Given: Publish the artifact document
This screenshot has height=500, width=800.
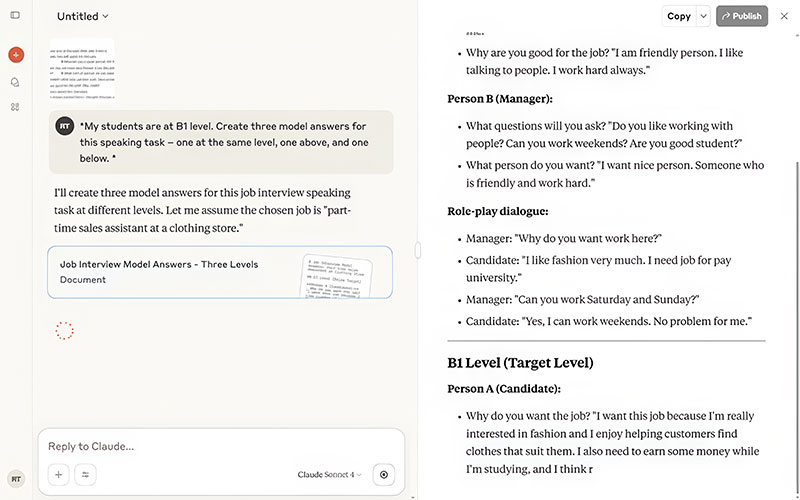Looking at the screenshot, I should click(x=742, y=16).
